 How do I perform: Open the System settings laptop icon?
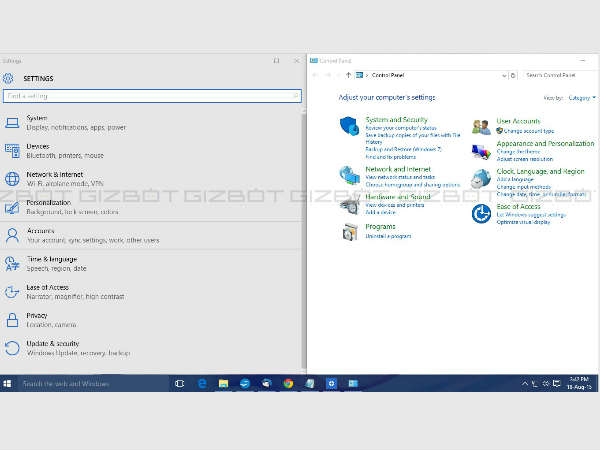click(x=12, y=123)
